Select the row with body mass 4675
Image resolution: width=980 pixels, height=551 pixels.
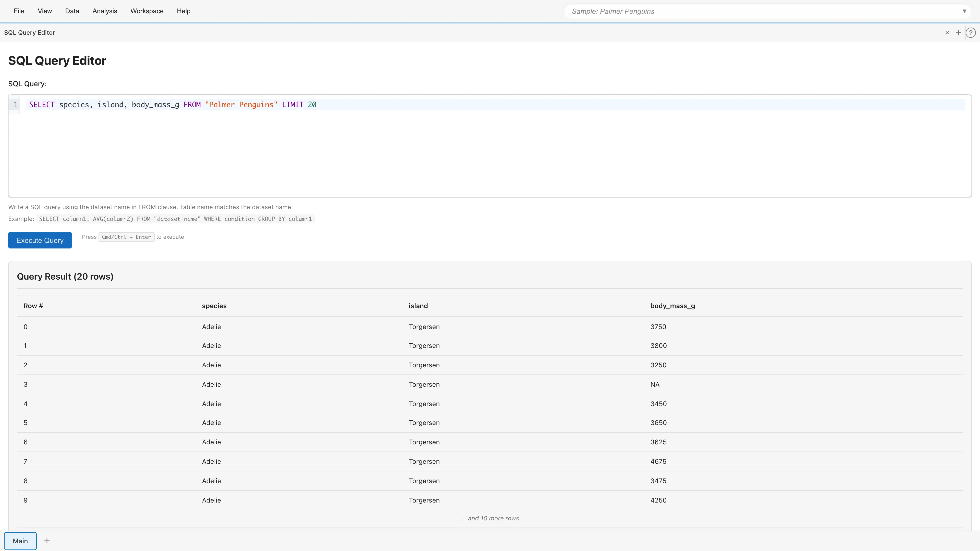490,461
